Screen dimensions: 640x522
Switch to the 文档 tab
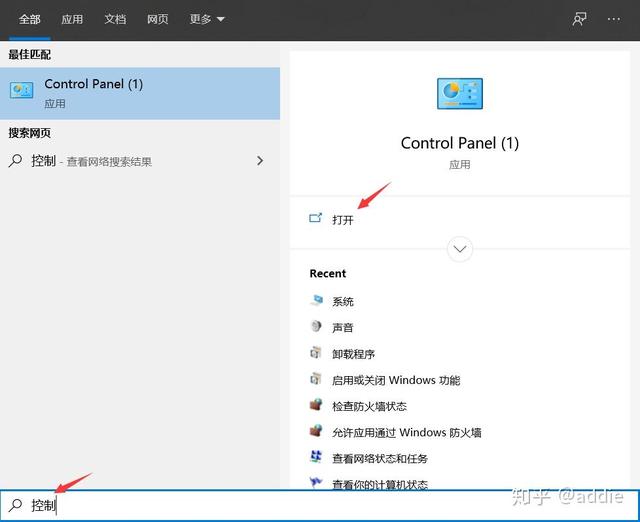115,19
